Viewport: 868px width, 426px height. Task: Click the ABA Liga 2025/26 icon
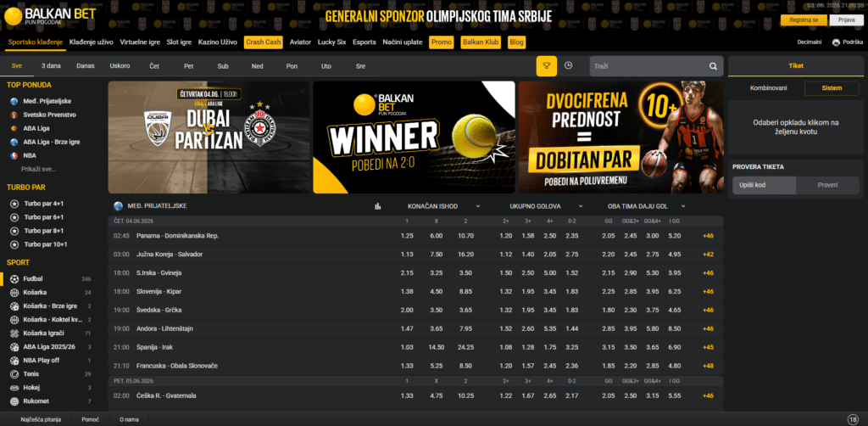(14, 347)
